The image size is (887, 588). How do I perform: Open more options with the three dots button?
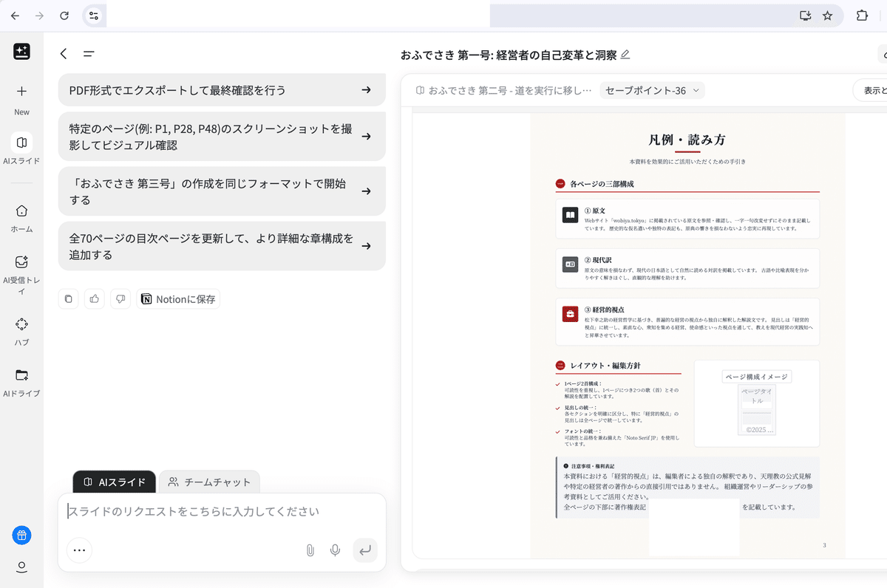tap(79, 550)
